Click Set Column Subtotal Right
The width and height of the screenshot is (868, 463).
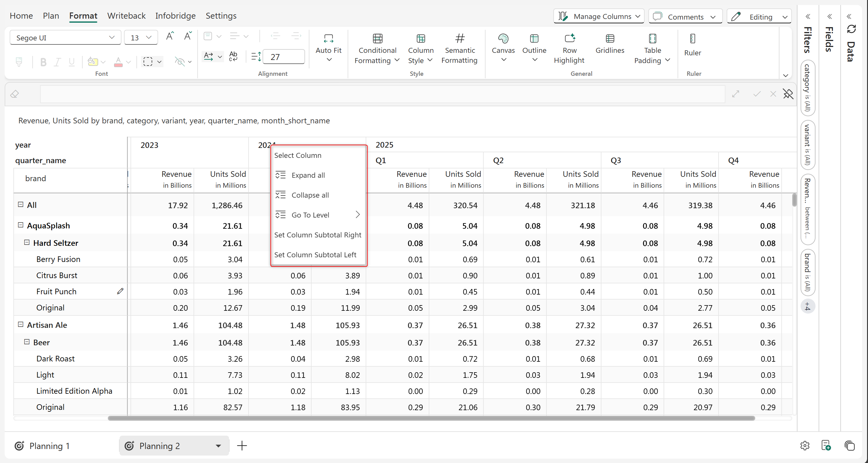point(318,235)
